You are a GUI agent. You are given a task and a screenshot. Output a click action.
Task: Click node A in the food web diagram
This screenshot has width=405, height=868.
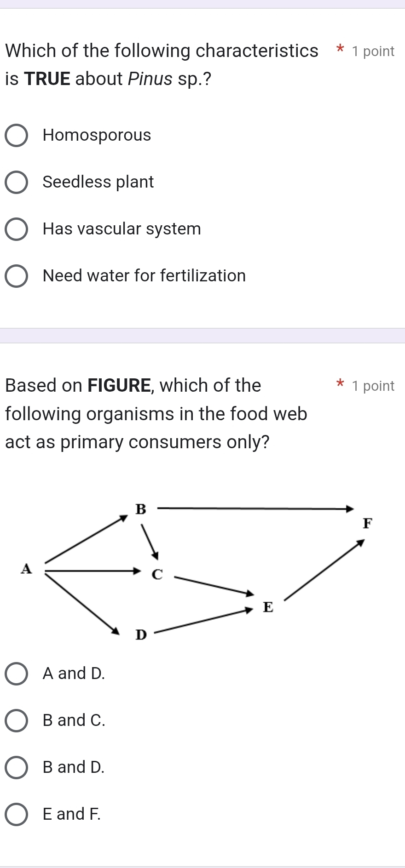(27, 569)
